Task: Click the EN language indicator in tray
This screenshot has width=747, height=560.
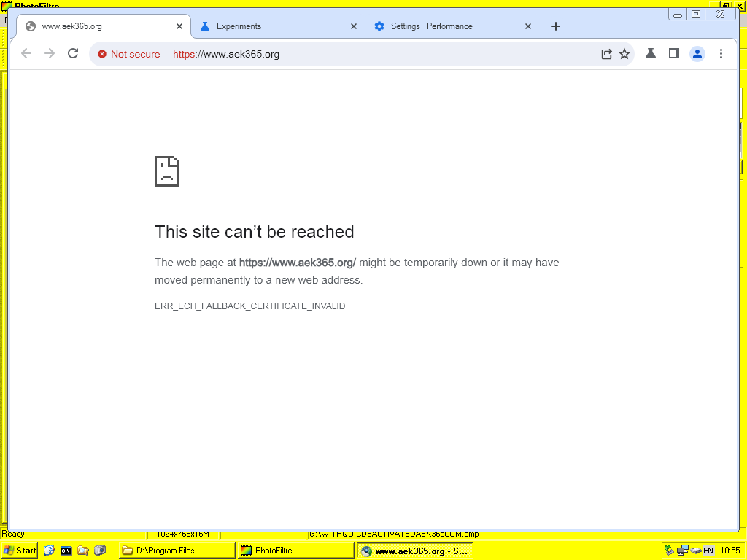Action: click(x=708, y=551)
